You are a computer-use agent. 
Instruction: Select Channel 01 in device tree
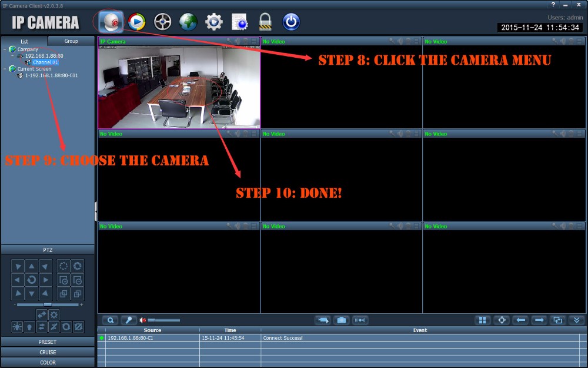pyautogui.click(x=45, y=62)
